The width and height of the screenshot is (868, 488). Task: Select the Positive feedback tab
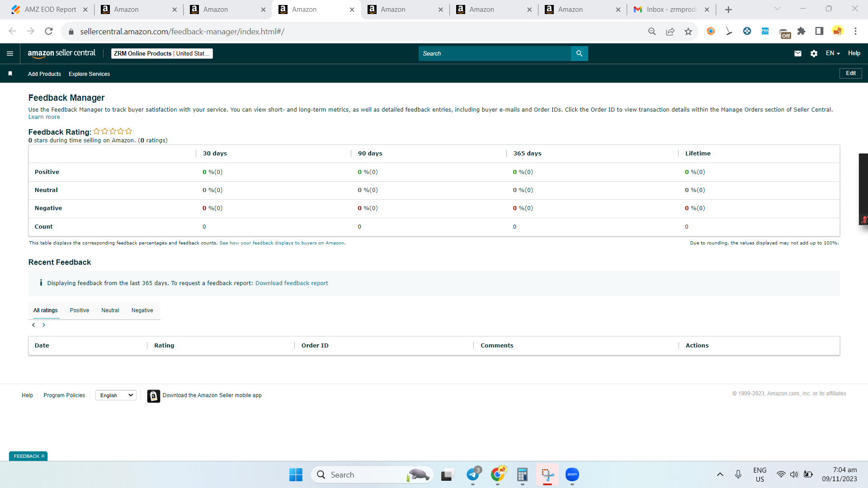[80, 310]
